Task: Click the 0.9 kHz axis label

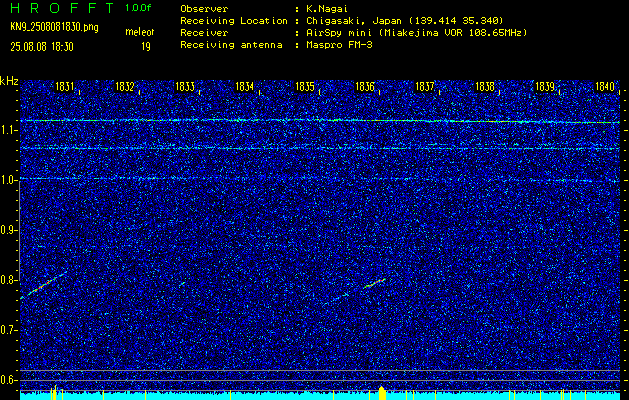Action: [8, 230]
